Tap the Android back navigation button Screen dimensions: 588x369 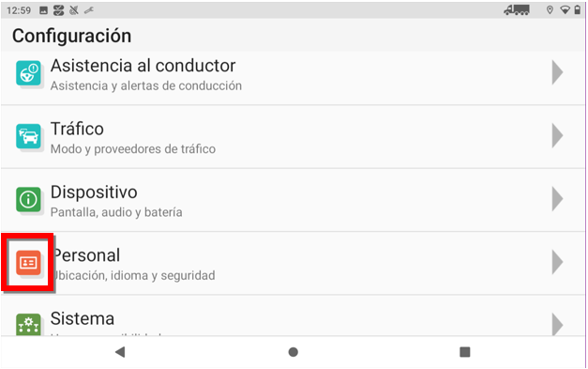point(120,352)
